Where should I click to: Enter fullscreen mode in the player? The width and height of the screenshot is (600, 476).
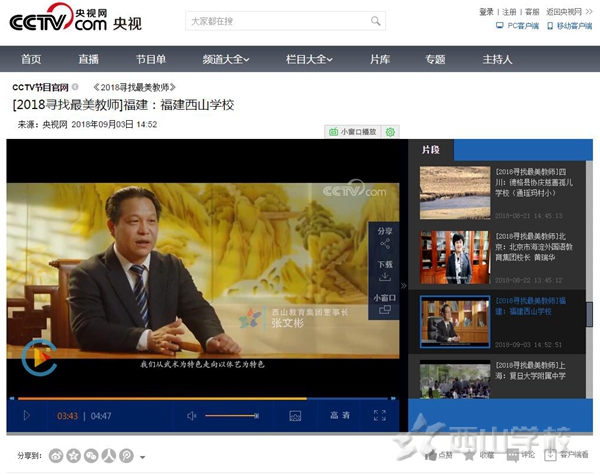tap(379, 415)
